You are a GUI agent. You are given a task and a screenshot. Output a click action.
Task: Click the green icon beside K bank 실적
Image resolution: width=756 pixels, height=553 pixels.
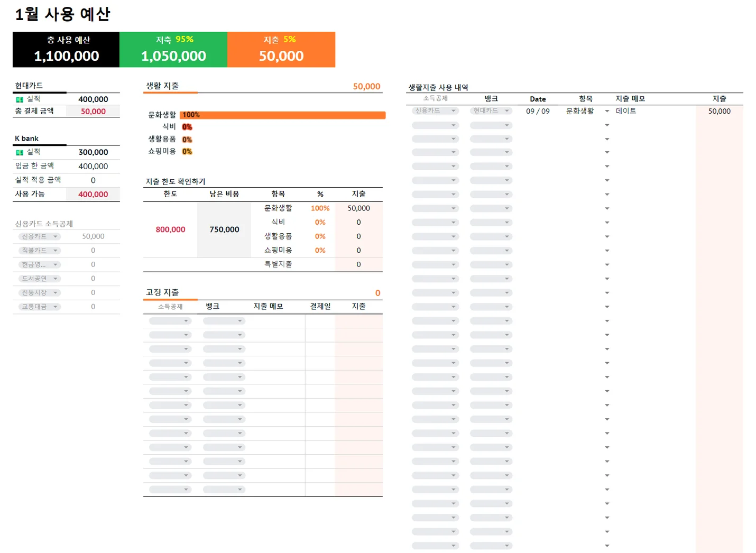click(20, 152)
